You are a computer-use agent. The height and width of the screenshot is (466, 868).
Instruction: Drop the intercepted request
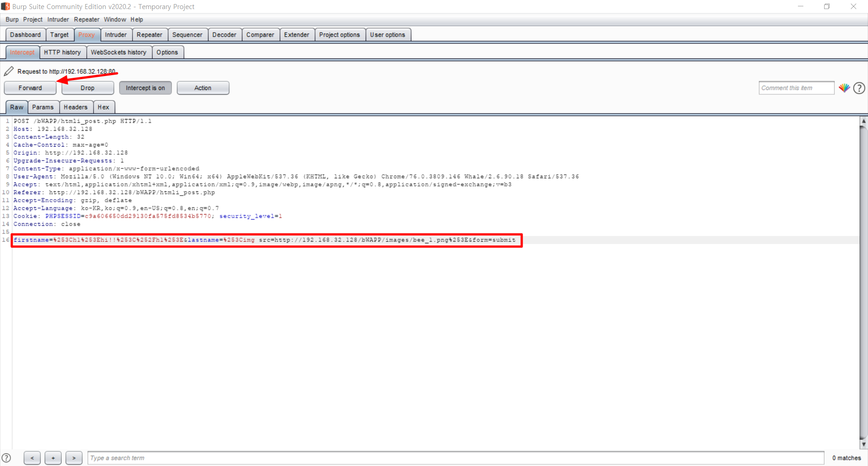(88, 88)
